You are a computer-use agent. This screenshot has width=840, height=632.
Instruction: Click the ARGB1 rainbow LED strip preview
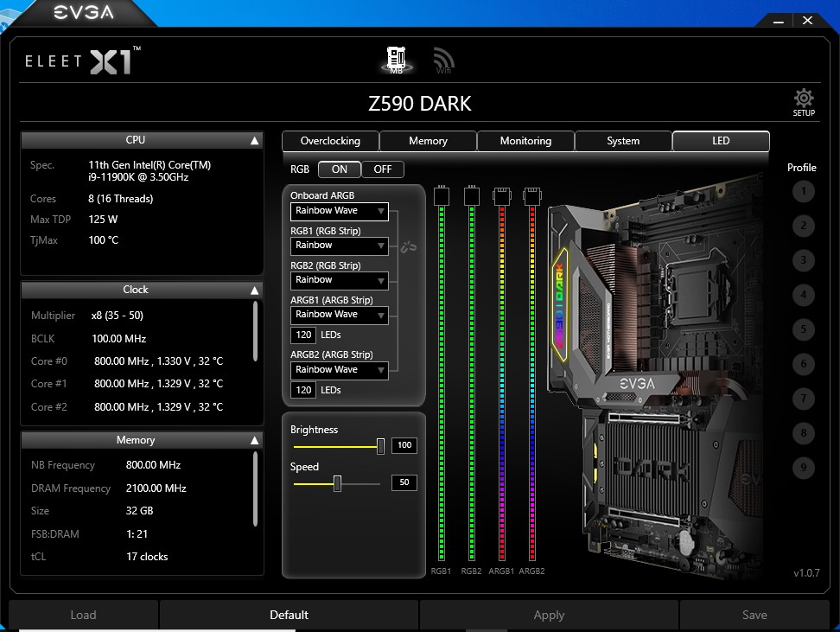(x=502, y=384)
